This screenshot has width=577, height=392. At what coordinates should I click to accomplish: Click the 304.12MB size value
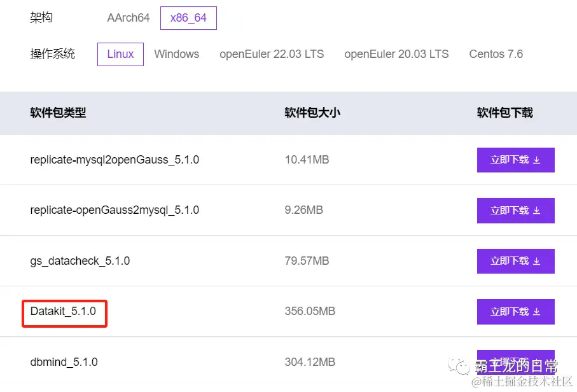(310, 362)
